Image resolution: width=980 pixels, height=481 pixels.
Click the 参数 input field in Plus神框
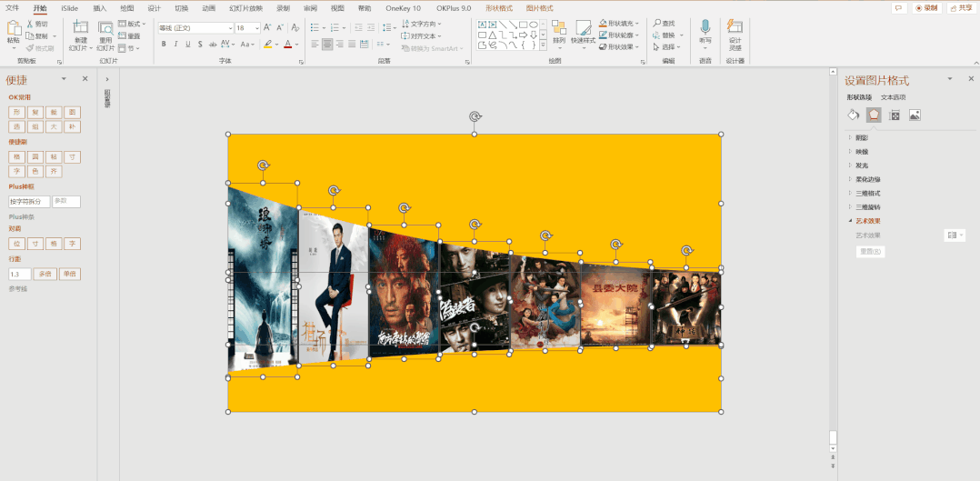click(66, 202)
